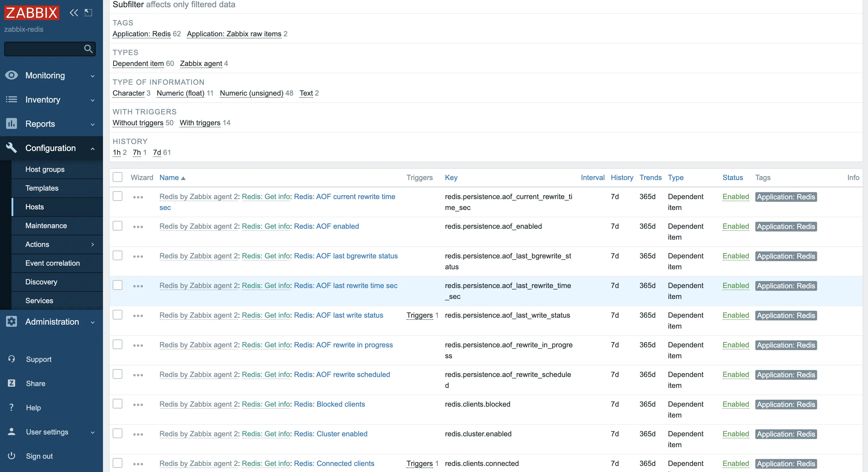Open the Maintenance submenu item
Viewport: 868px width, 472px height.
(46, 226)
